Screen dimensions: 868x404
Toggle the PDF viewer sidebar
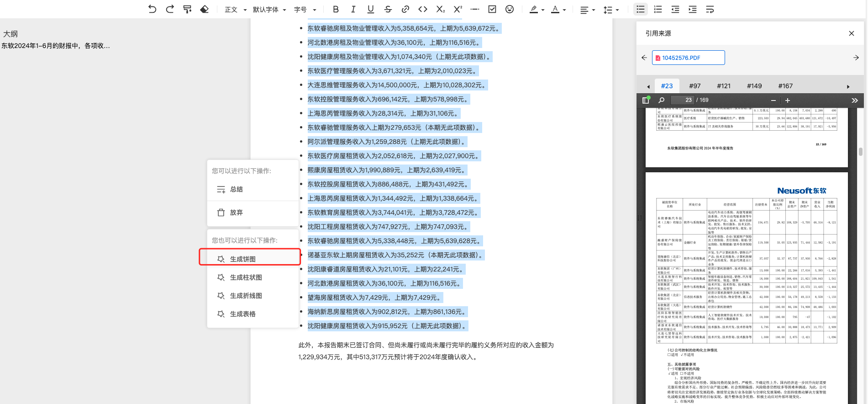click(x=646, y=100)
